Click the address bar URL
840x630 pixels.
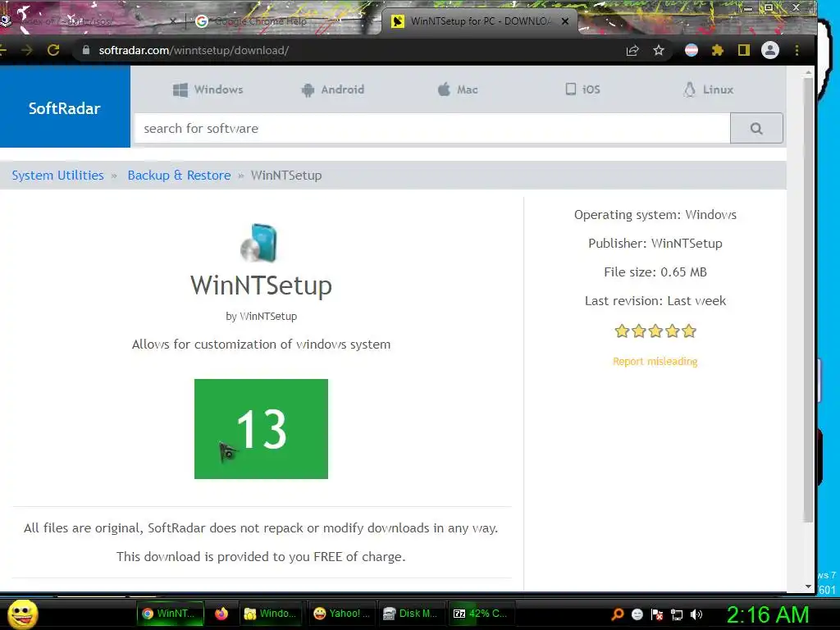pos(194,50)
